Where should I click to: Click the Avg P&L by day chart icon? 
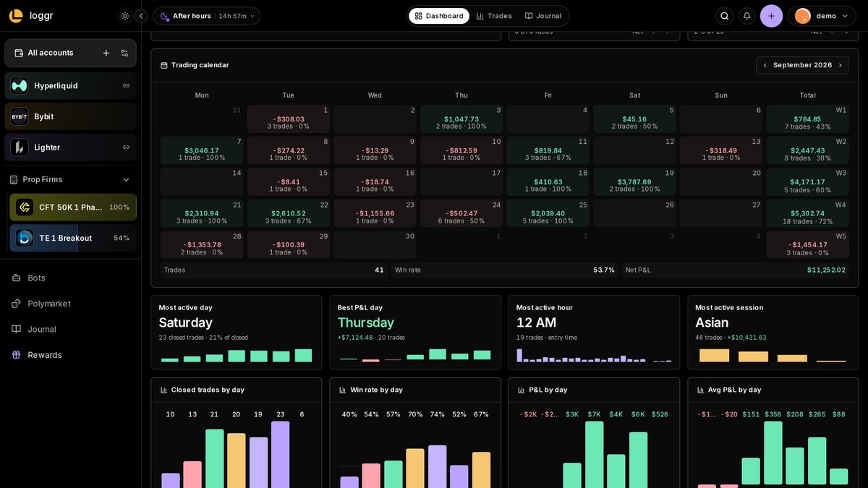tap(700, 390)
